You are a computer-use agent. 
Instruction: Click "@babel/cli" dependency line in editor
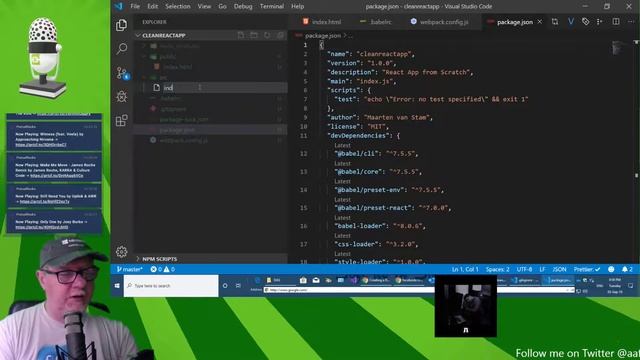[x=376, y=153]
